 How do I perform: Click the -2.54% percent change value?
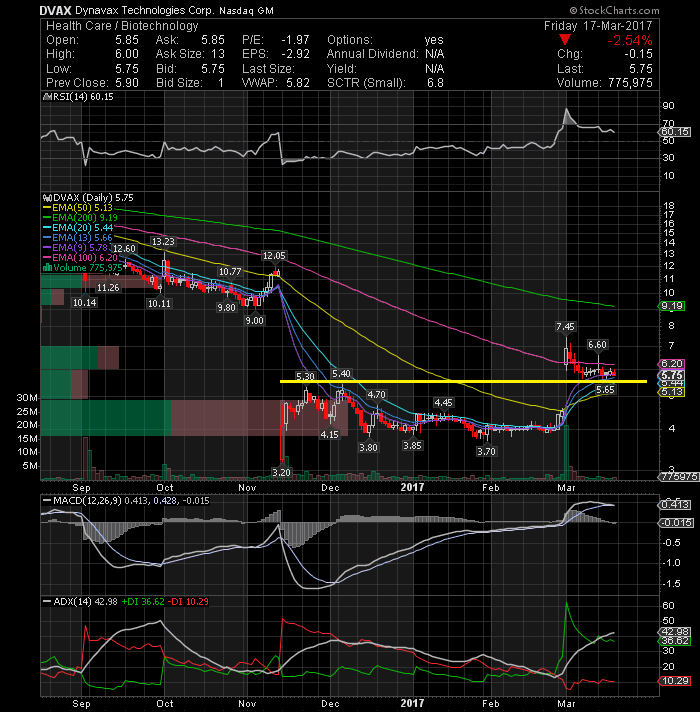point(630,40)
